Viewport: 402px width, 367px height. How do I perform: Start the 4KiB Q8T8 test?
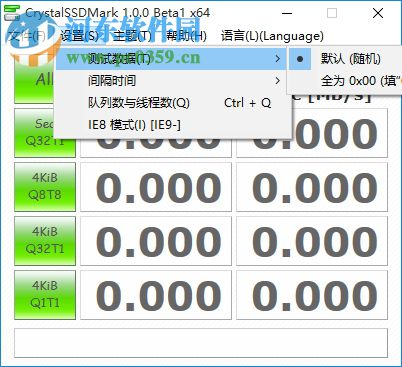(x=45, y=187)
